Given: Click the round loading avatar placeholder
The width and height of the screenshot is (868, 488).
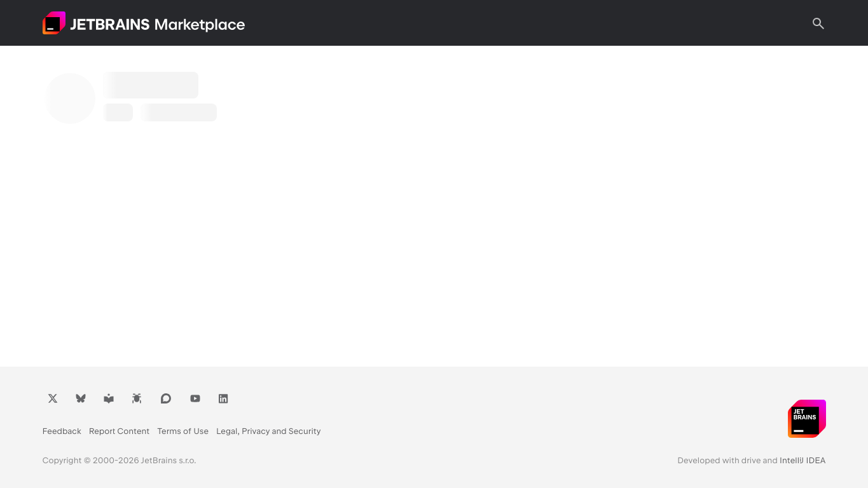Looking at the screenshot, I should [70, 98].
